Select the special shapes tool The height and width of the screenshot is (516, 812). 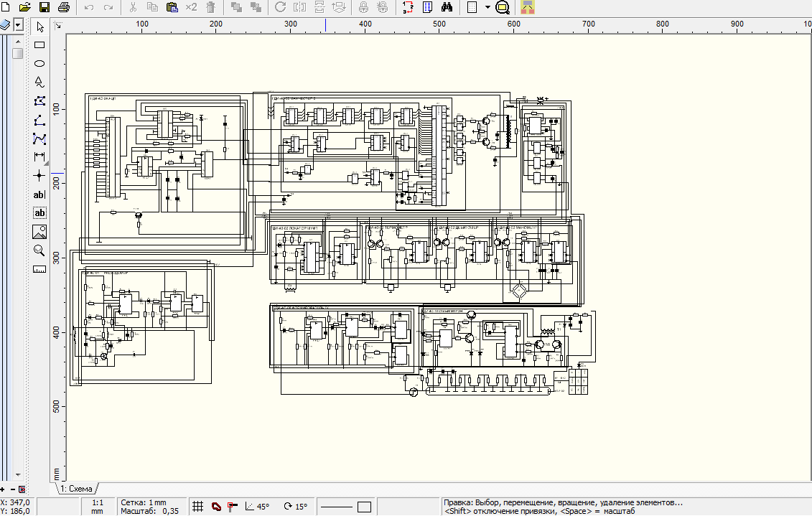40,83
